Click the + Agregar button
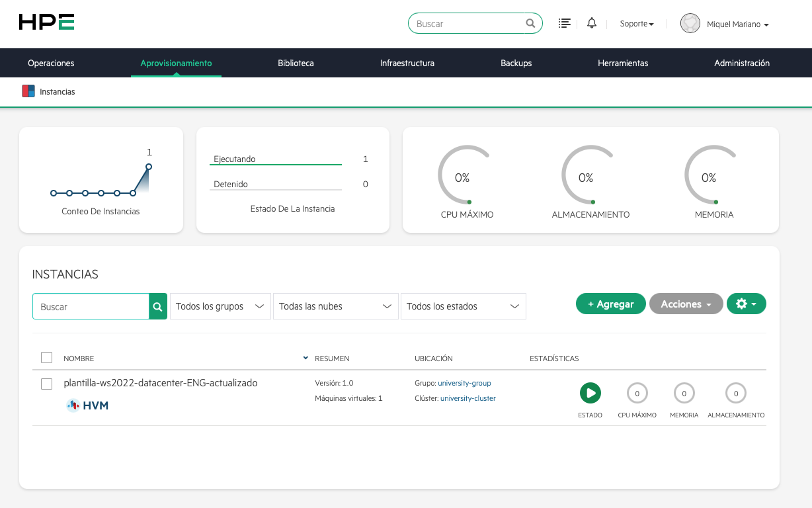812x508 pixels. 611,304
